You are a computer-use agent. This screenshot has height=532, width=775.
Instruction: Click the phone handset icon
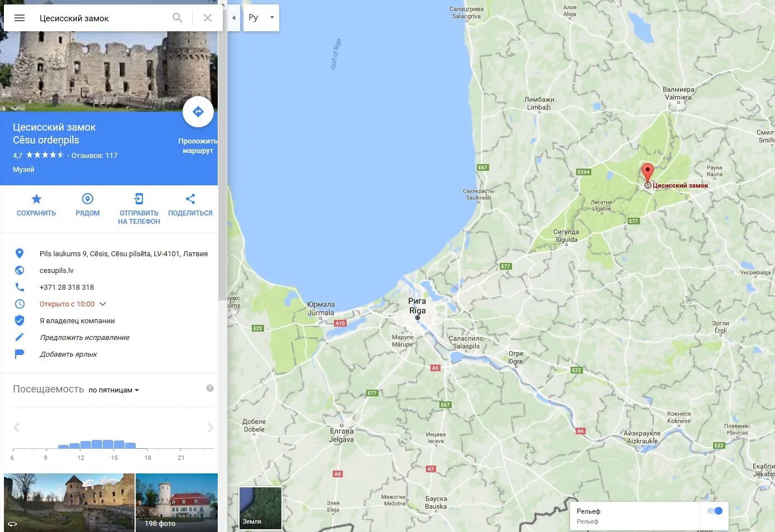tap(20, 287)
